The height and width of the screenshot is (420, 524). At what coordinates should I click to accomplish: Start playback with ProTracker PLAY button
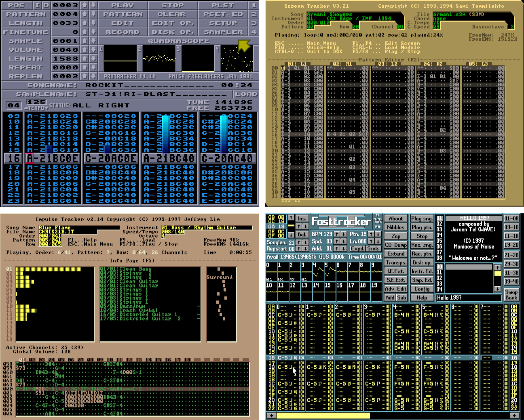click(x=123, y=5)
